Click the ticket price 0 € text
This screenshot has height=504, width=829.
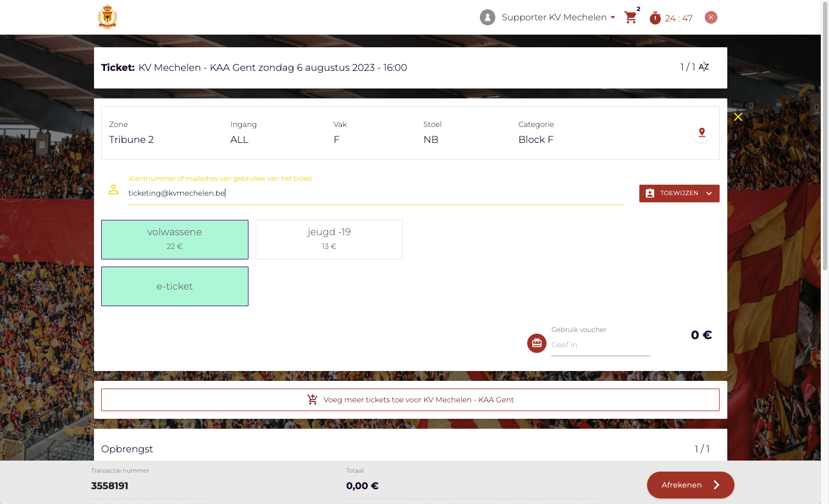pyautogui.click(x=701, y=335)
